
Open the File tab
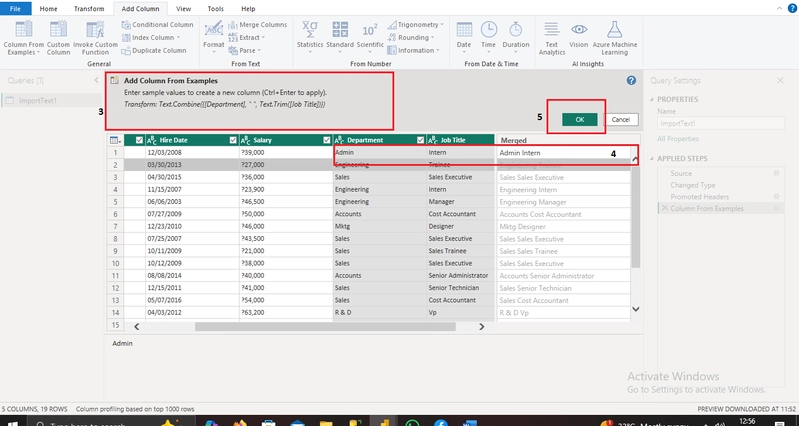coord(15,9)
